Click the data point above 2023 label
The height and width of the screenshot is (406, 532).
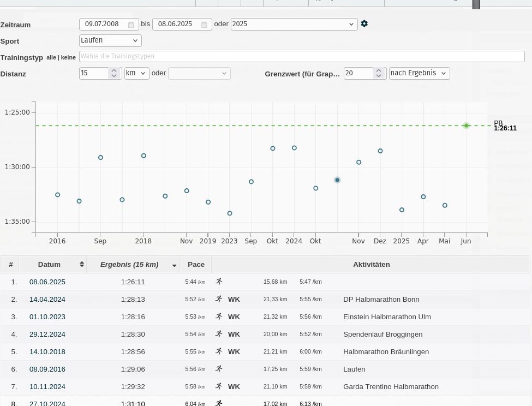(230, 213)
